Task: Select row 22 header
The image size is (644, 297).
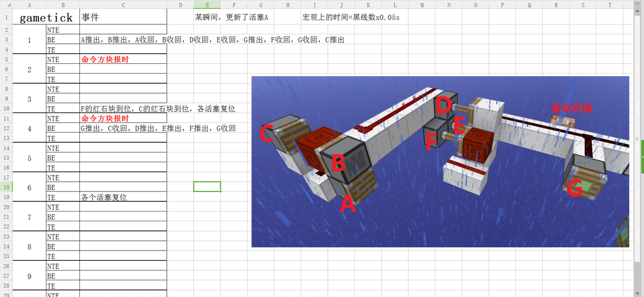Action: pyautogui.click(x=6, y=227)
